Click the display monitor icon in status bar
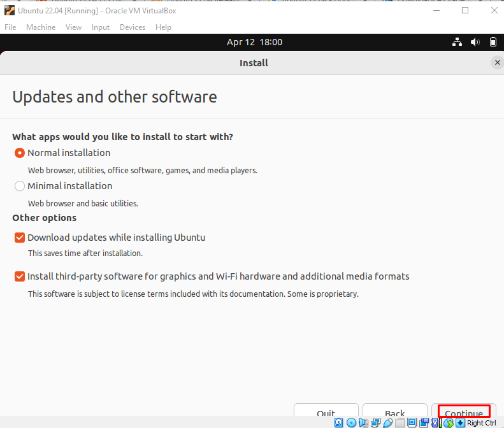The image size is (504, 428). click(412, 423)
